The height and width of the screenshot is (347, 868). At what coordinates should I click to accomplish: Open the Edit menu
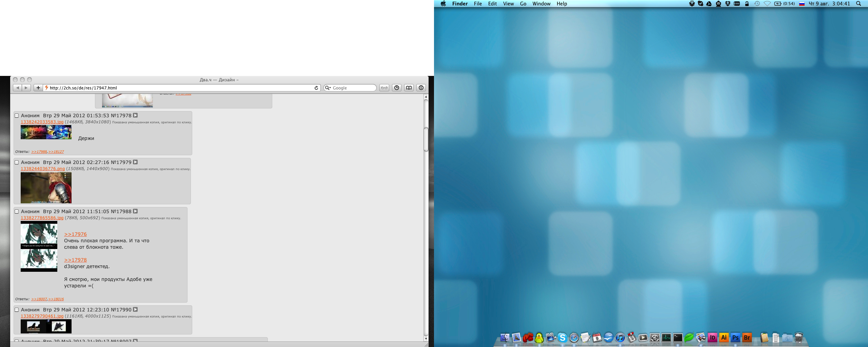pyautogui.click(x=492, y=4)
